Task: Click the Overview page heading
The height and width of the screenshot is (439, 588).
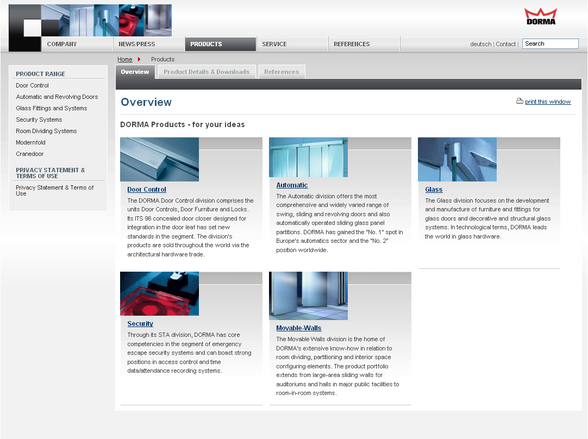Action: click(146, 102)
